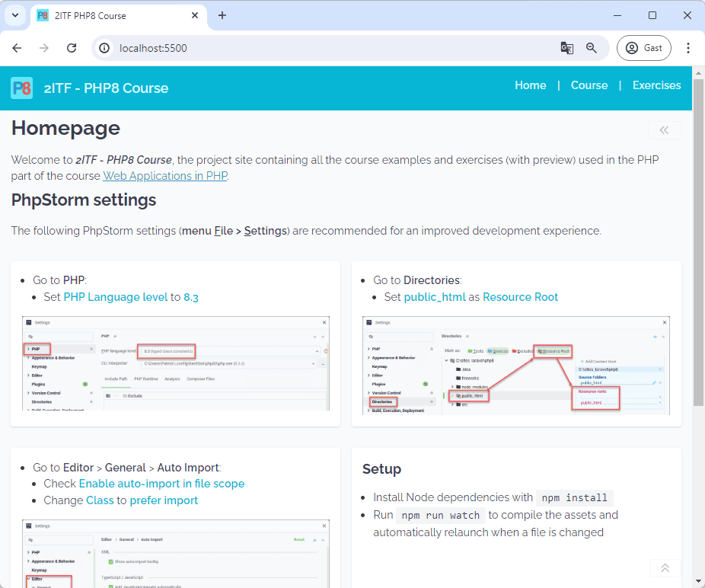Click the 'npm run watch' code text

coord(441,515)
